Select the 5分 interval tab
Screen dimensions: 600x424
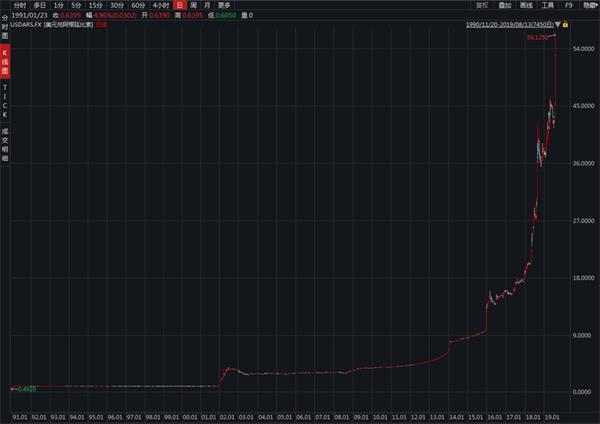(76, 5)
